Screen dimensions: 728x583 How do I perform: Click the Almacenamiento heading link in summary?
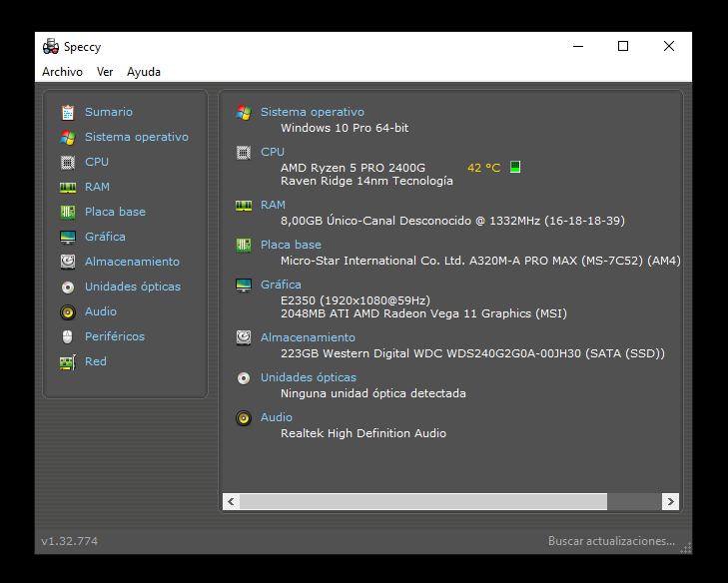tap(308, 337)
